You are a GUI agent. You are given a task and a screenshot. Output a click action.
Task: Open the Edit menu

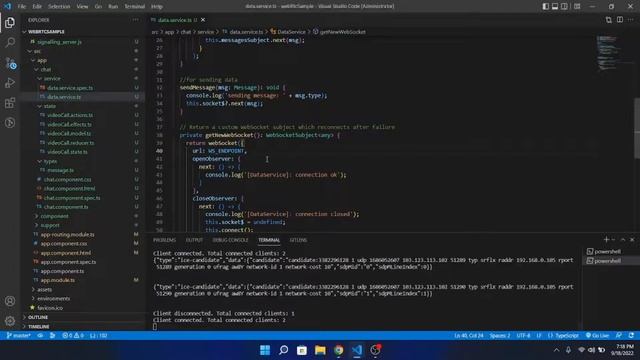click(x=37, y=7)
